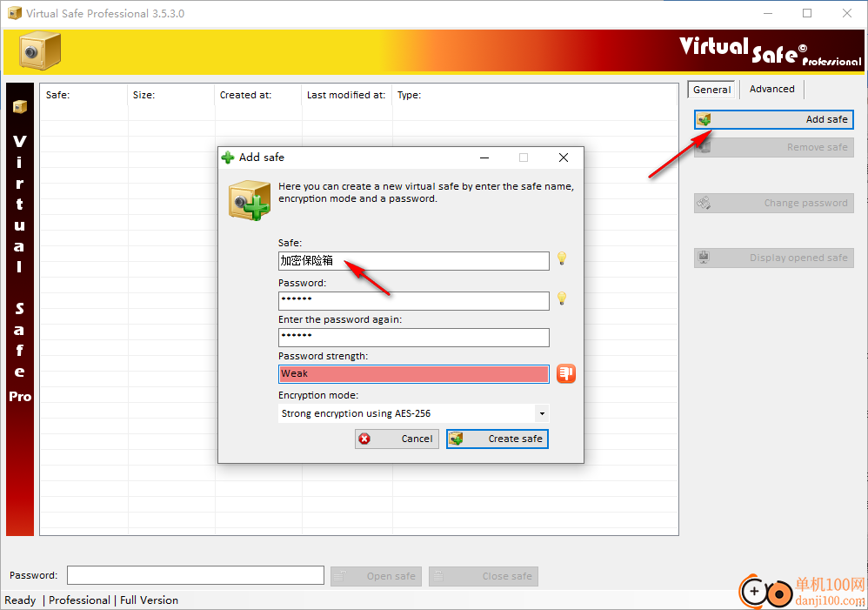The image size is (868, 610).
Task: Click the Full Version status bar text
Action: (x=149, y=600)
